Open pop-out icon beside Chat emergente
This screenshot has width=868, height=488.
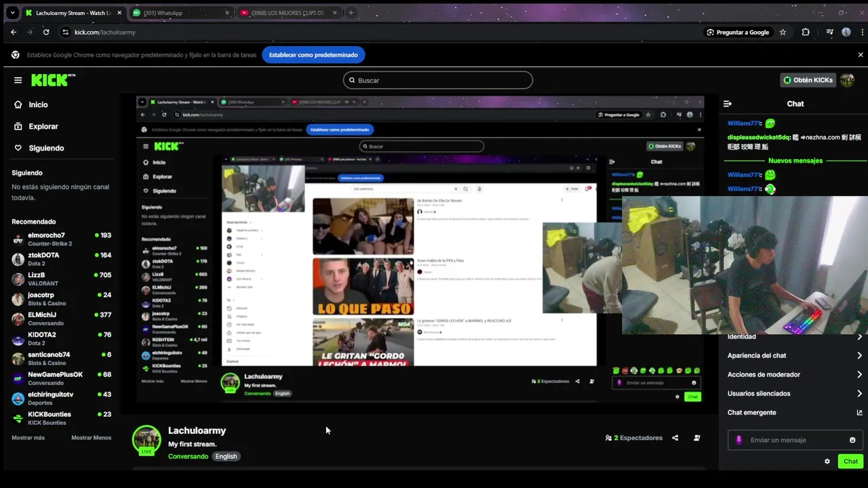click(859, 412)
